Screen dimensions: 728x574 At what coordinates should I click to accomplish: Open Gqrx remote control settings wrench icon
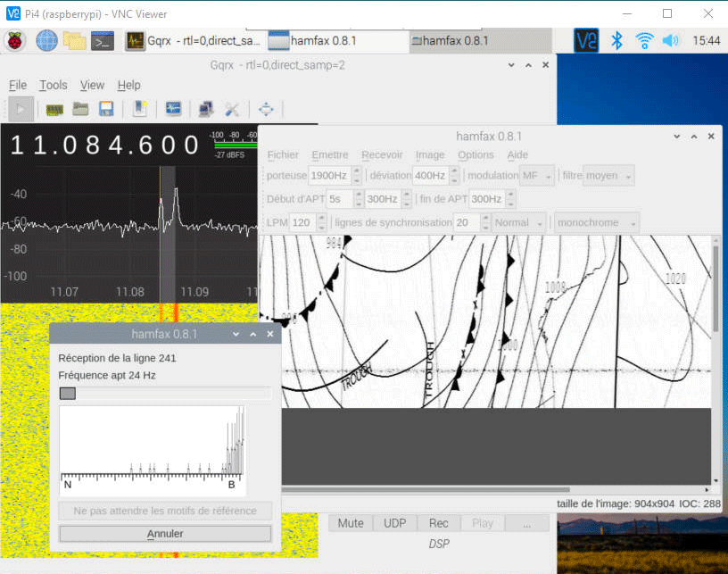232,109
